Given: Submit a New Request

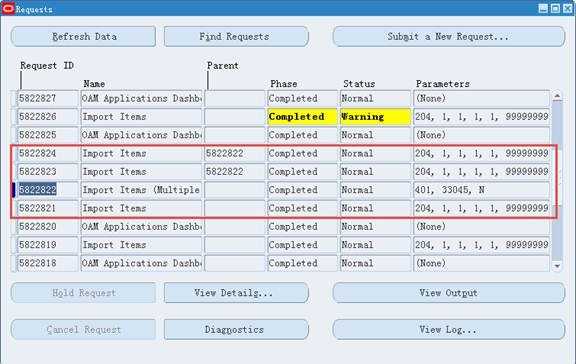Looking at the screenshot, I should click(x=449, y=36).
